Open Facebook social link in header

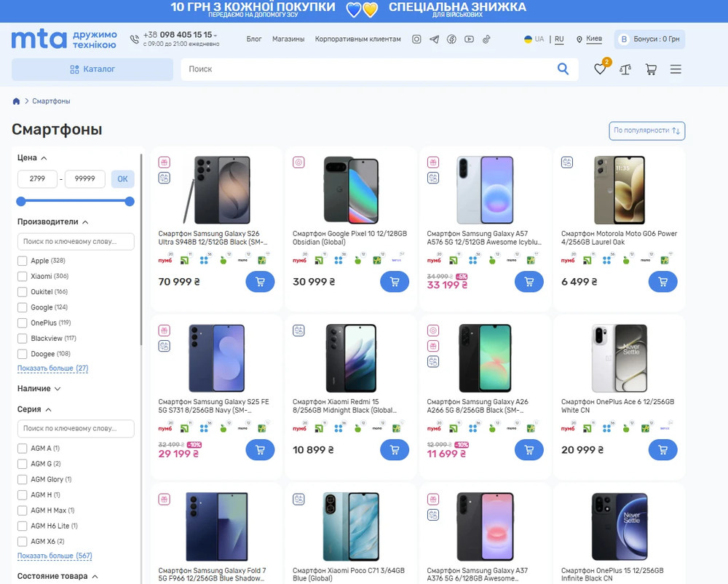coord(451,39)
